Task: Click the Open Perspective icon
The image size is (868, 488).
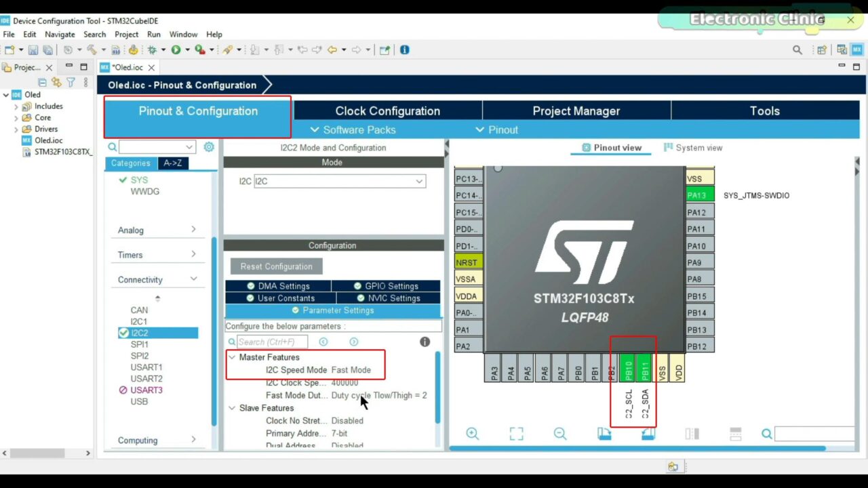Action: (x=822, y=50)
